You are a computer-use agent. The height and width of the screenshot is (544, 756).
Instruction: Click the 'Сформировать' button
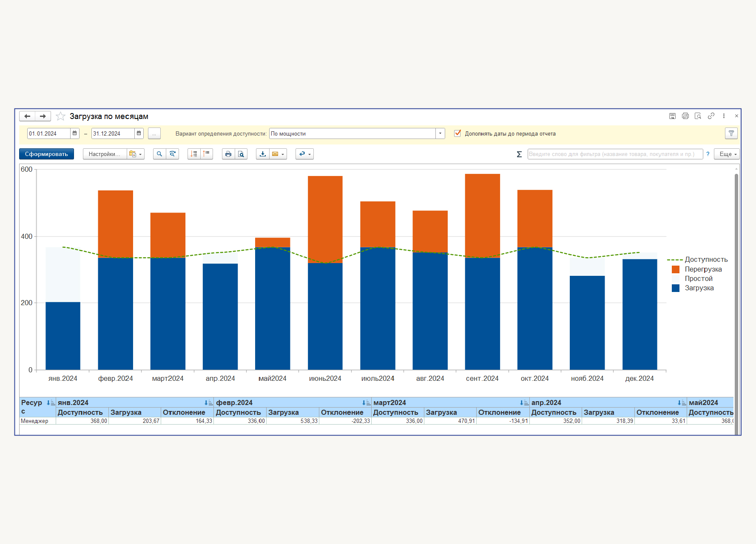[x=46, y=154]
